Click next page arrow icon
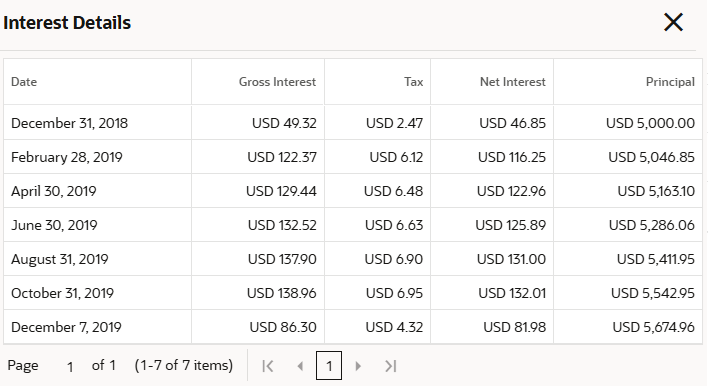The height and width of the screenshot is (386, 708). click(358, 366)
